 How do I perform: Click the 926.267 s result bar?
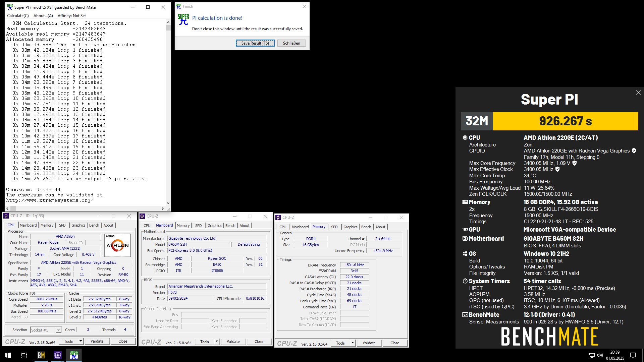(x=565, y=121)
